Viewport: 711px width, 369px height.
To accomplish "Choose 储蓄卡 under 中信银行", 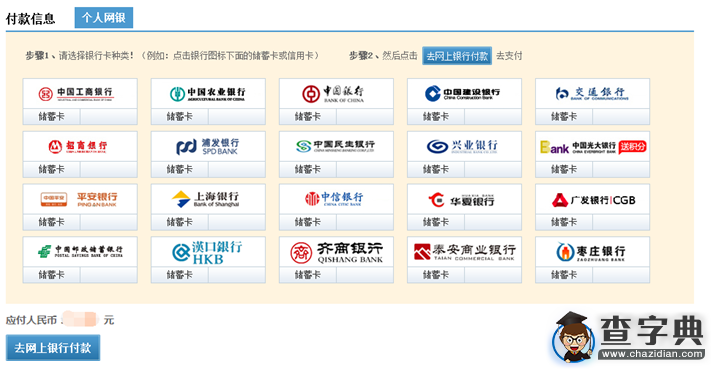I will pos(308,222).
